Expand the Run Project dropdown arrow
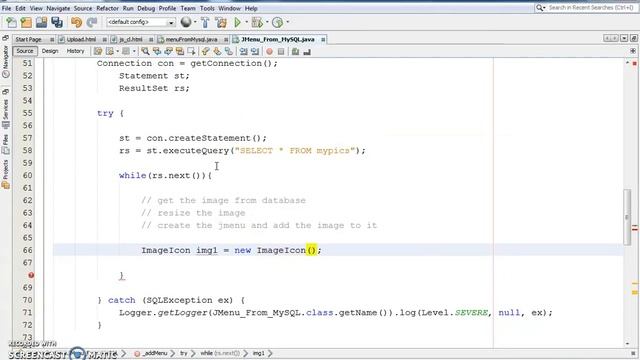Screen dimensions: 640x360 click(246, 22)
